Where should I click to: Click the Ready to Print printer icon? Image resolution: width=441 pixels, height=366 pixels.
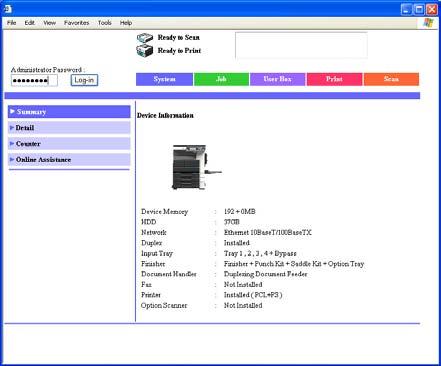pos(145,51)
